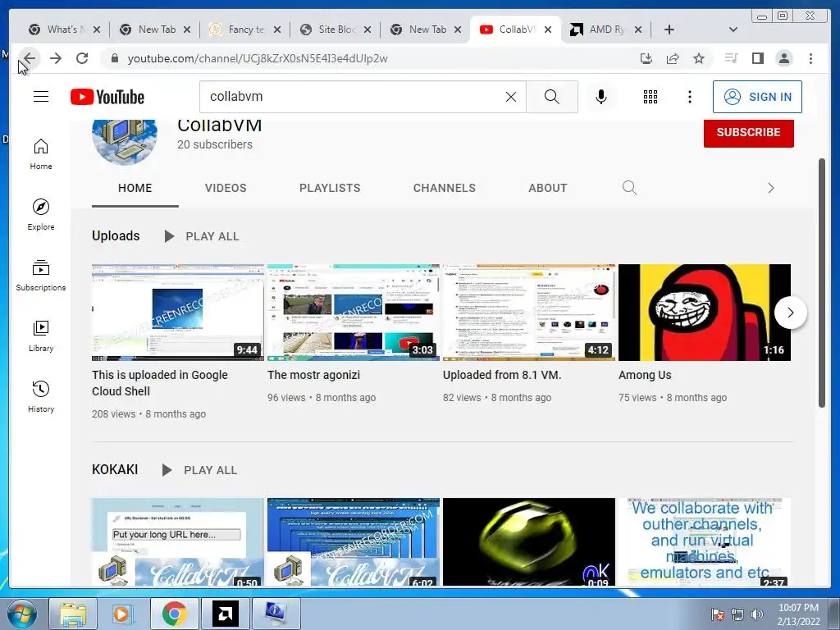Open the 'We collaborate with' KOKAKI thumbnail
This screenshot has height=630, width=840.
click(705, 541)
